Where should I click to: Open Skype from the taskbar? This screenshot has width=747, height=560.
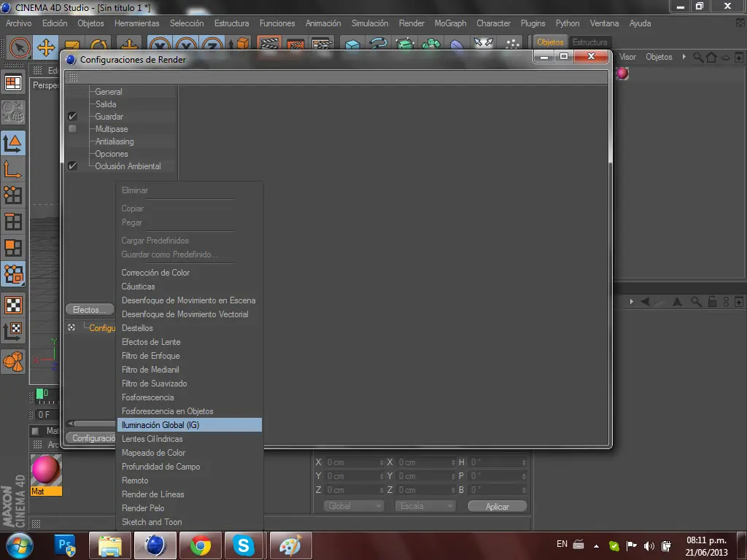click(x=244, y=545)
